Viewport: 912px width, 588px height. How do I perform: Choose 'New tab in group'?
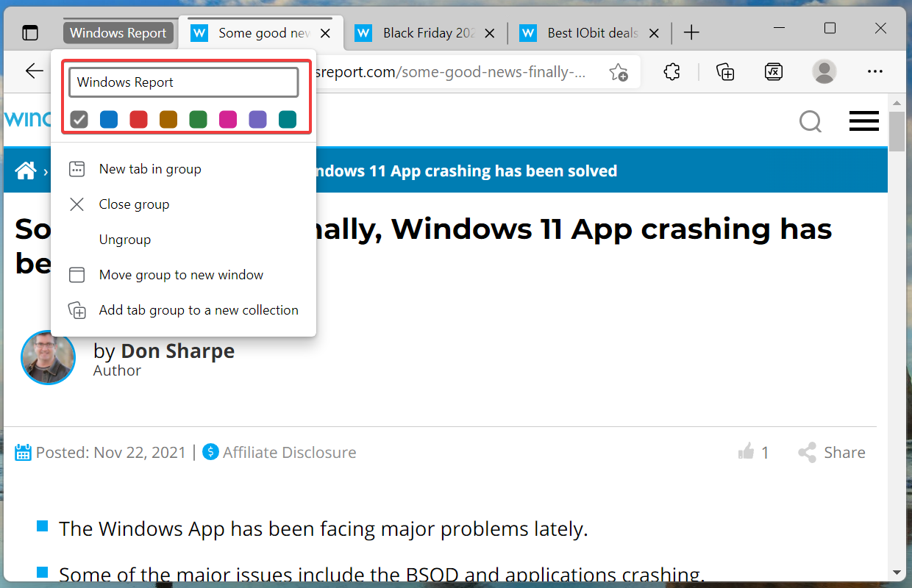pos(184,169)
